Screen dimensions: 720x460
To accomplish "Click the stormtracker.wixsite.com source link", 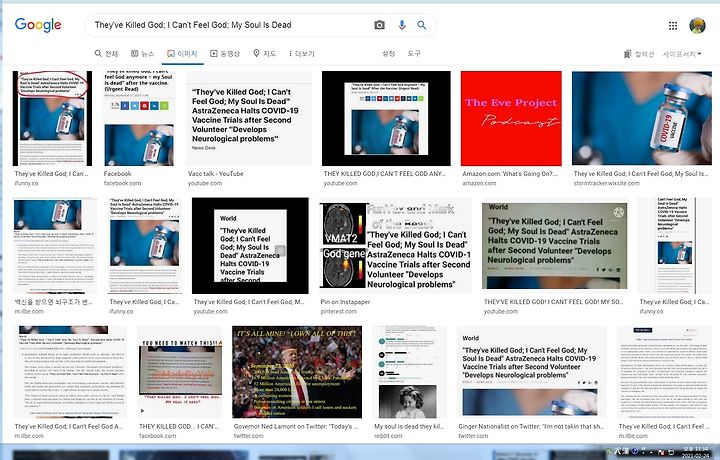I will [606, 183].
